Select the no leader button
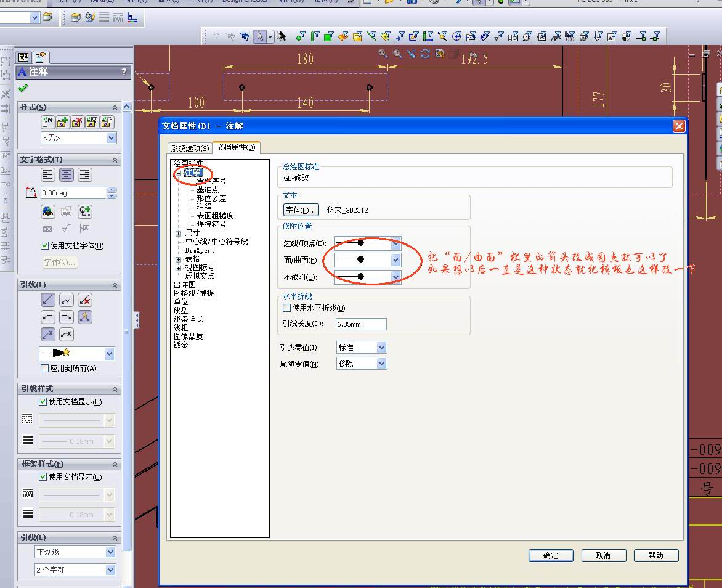 pyautogui.click(x=85, y=300)
